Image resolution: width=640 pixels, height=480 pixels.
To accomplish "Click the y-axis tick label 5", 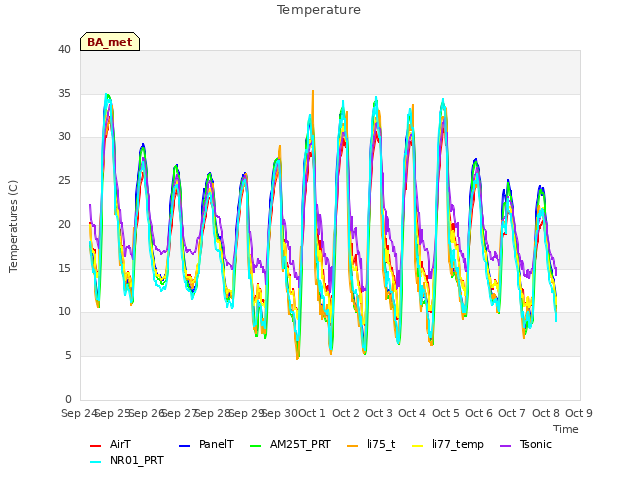I will pos(68,356).
